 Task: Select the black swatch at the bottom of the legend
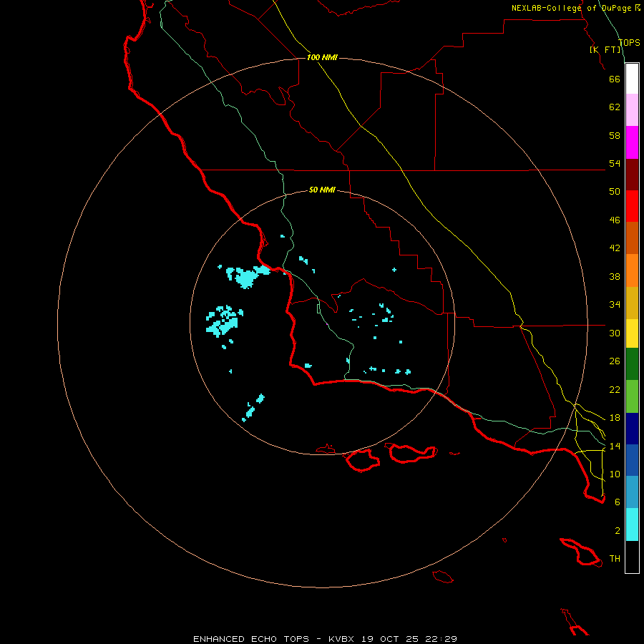coord(632,557)
